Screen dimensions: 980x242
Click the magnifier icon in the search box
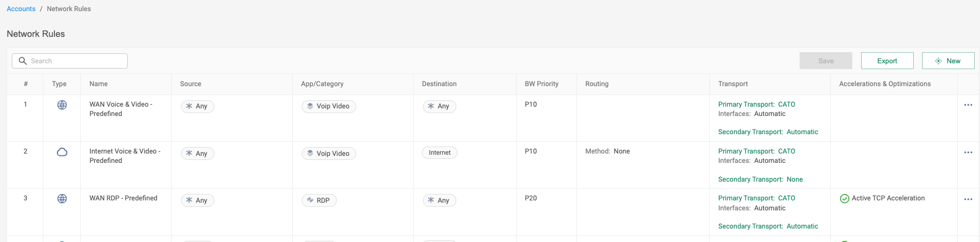tap(23, 61)
